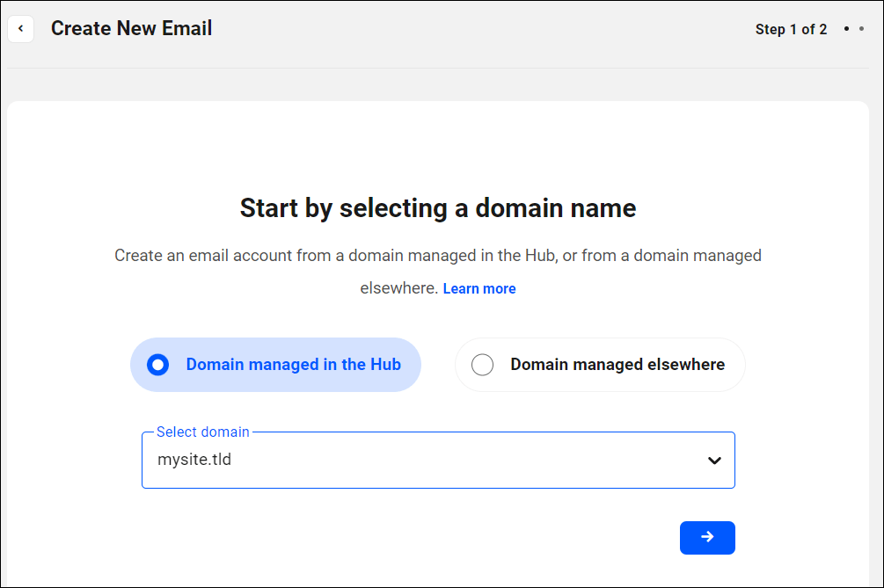Open the Learn more link
The width and height of the screenshot is (884, 588).
[479, 288]
